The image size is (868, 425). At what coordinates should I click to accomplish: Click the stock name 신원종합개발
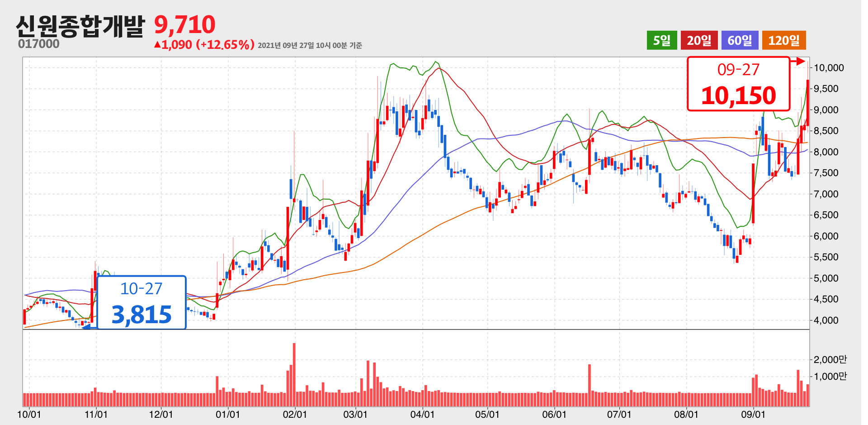click(x=80, y=26)
